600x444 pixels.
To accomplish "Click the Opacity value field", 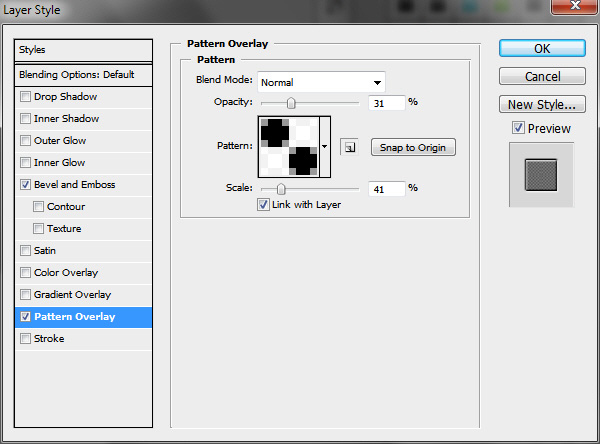I will tap(386, 103).
